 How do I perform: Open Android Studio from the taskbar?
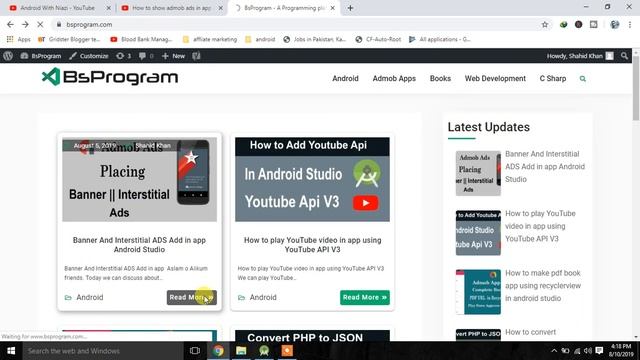point(264,351)
